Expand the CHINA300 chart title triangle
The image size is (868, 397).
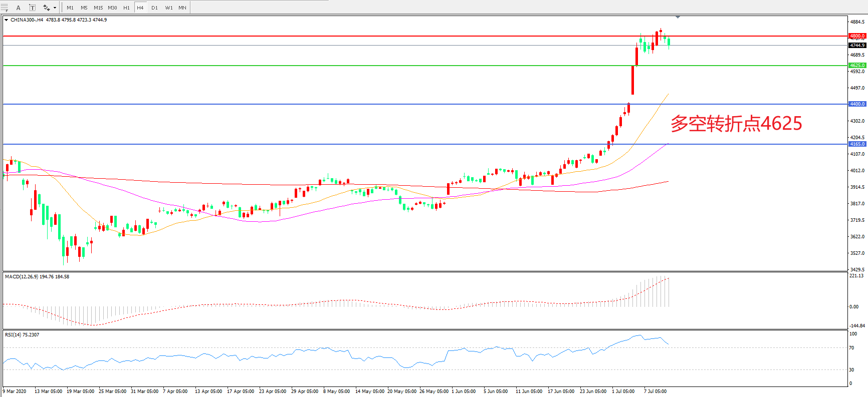click(6, 20)
